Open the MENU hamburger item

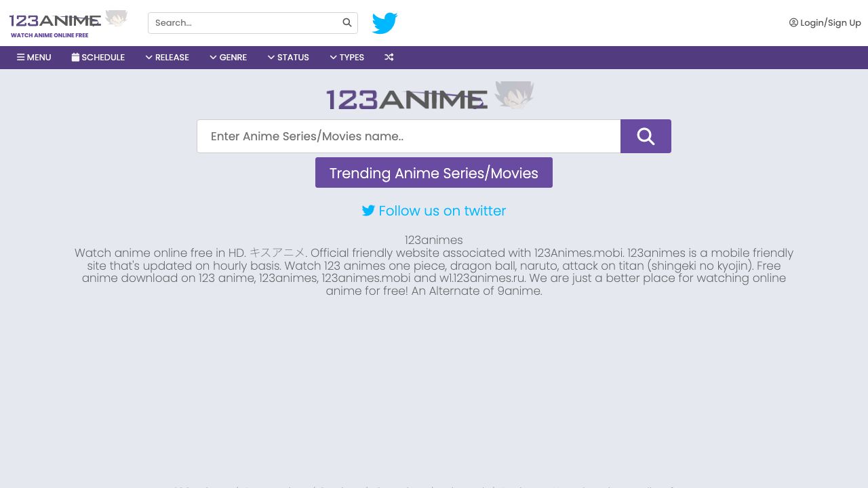tap(34, 58)
